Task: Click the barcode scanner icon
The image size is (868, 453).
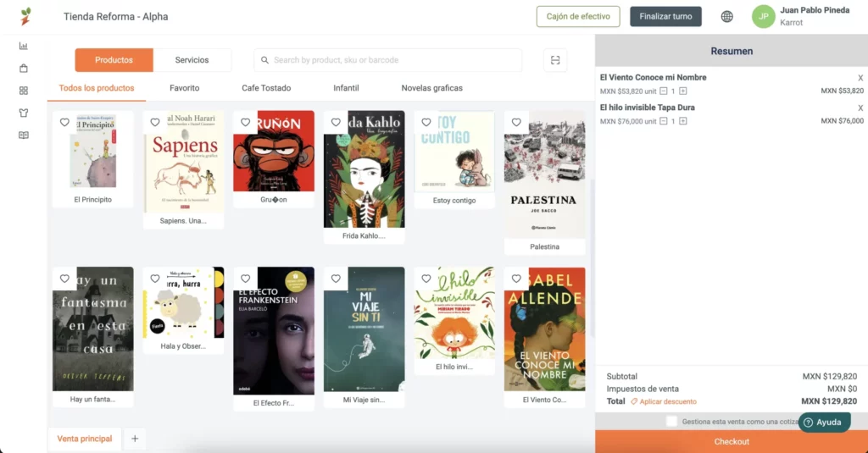Action: click(555, 60)
